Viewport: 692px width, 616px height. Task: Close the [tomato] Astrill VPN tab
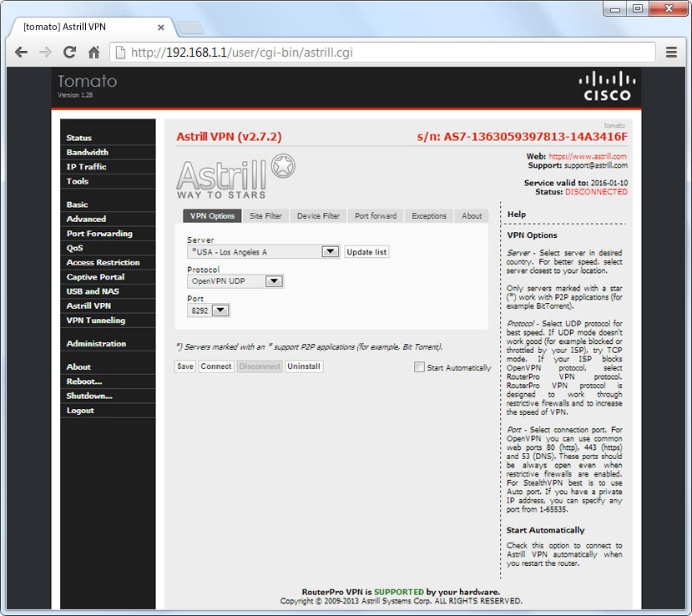pyautogui.click(x=161, y=28)
